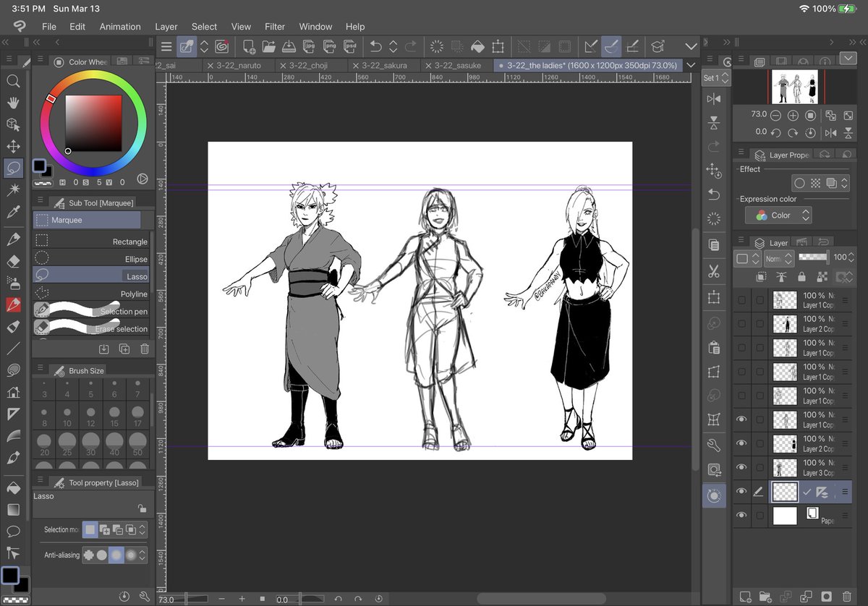The height and width of the screenshot is (606, 868).
Task: Create a new canvas file
Action: coord(249,46)
